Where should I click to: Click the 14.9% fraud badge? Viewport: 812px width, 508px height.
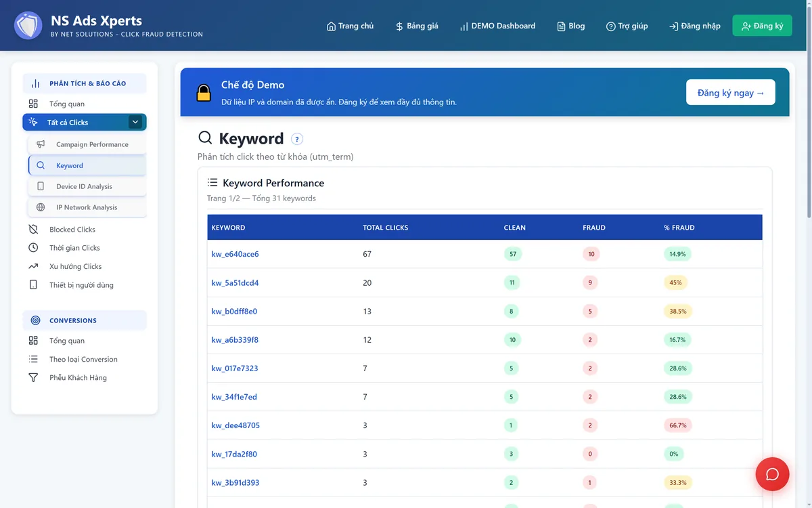(677, 254)
